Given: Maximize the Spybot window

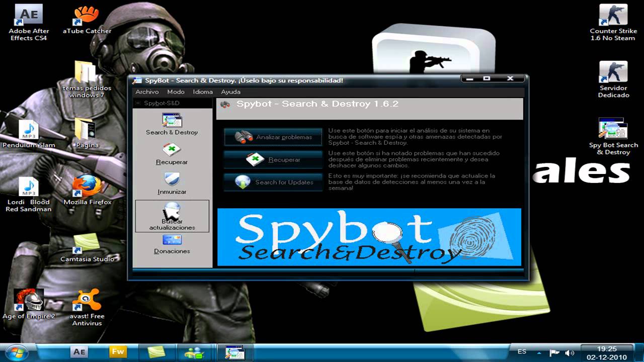Looking at the screenshot, I should [487, 78].
